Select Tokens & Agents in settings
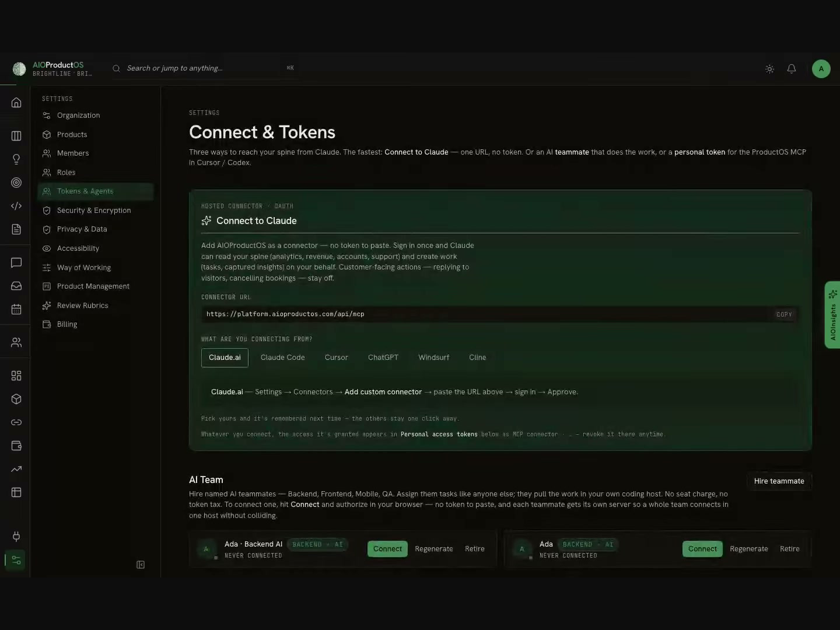The image size is (840, 630). tap(96, 191)
